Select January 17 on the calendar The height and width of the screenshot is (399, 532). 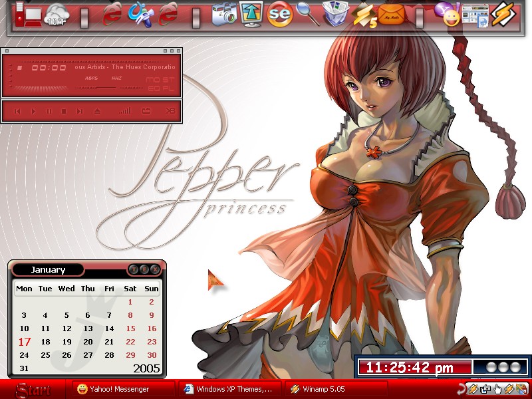click(x=25, y=342)
